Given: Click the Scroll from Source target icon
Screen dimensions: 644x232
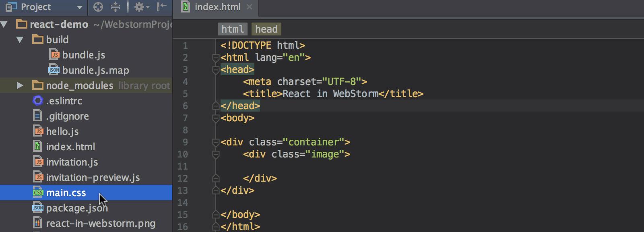Looking at the screenshot, I should click(x=98, y=7).
